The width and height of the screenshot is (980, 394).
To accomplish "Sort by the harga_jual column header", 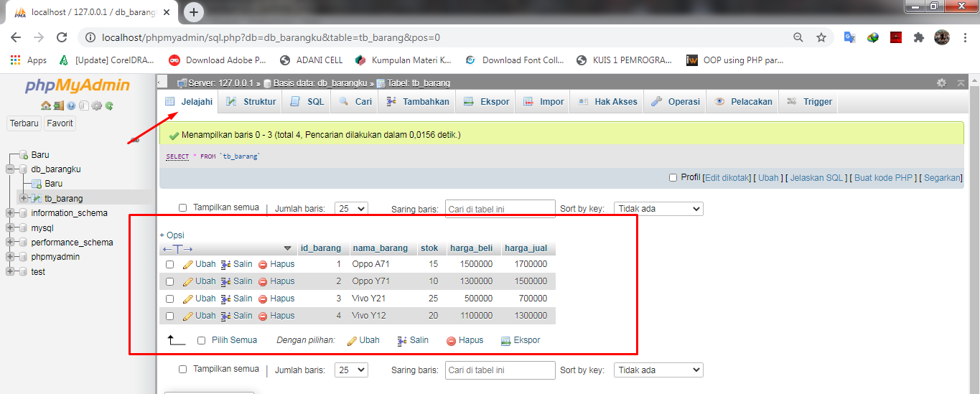I will click(x=526, y=248).
